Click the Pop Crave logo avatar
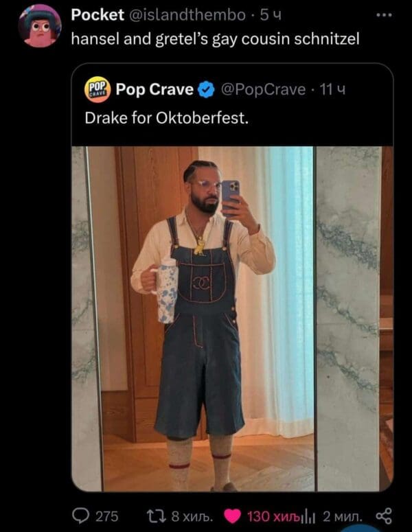This screenshot has height=532, width=412. tap(96, 89)
